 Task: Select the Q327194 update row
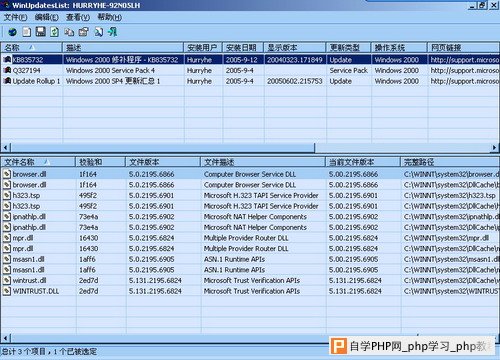click(250, 70)
